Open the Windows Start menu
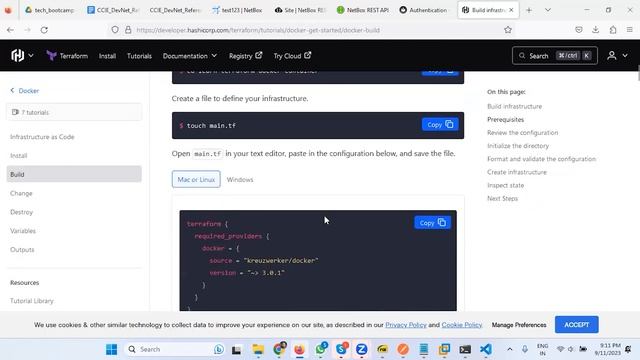This screenshot has height=360, width=640. pos(111,349)
